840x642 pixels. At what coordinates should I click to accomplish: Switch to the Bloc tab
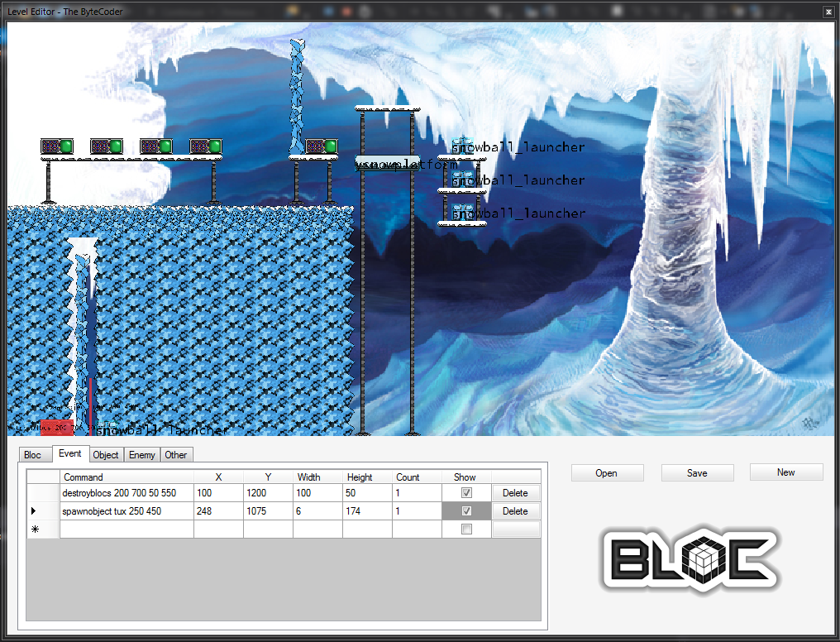tap(32, 455)
